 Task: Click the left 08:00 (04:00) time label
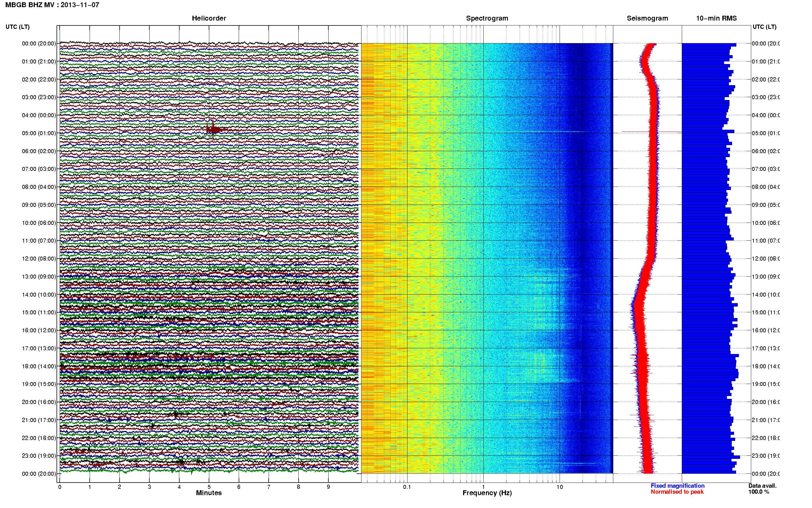(39, 187)
